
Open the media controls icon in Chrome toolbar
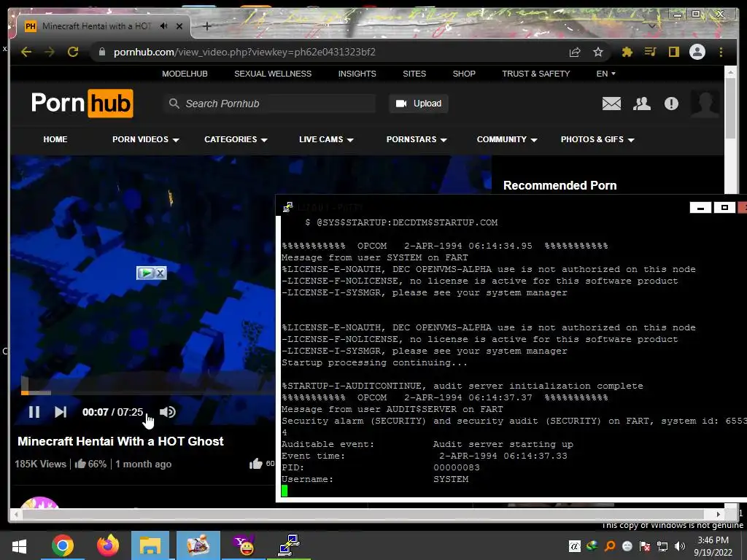(650, 52)
